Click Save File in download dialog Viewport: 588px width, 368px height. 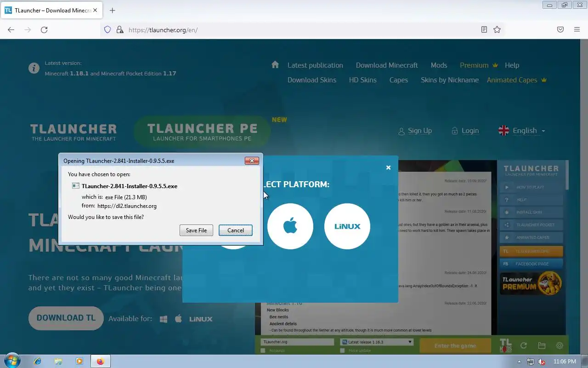pos(196,230)
